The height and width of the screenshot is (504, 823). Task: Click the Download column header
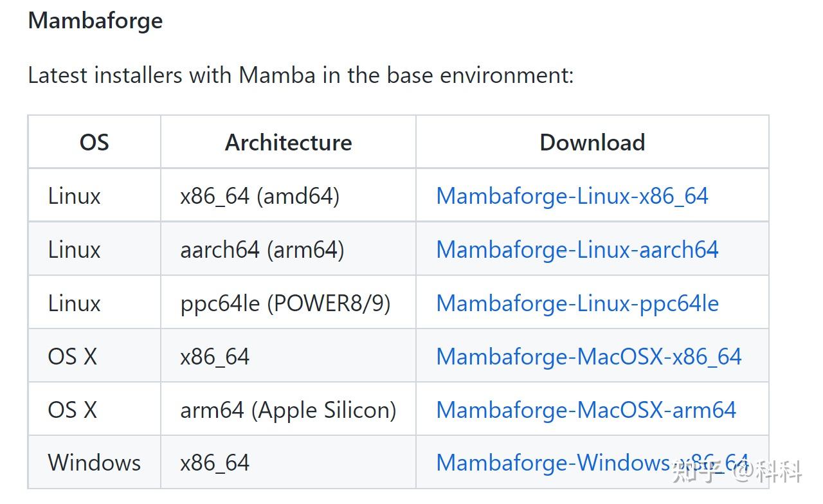tap(592, 142)
